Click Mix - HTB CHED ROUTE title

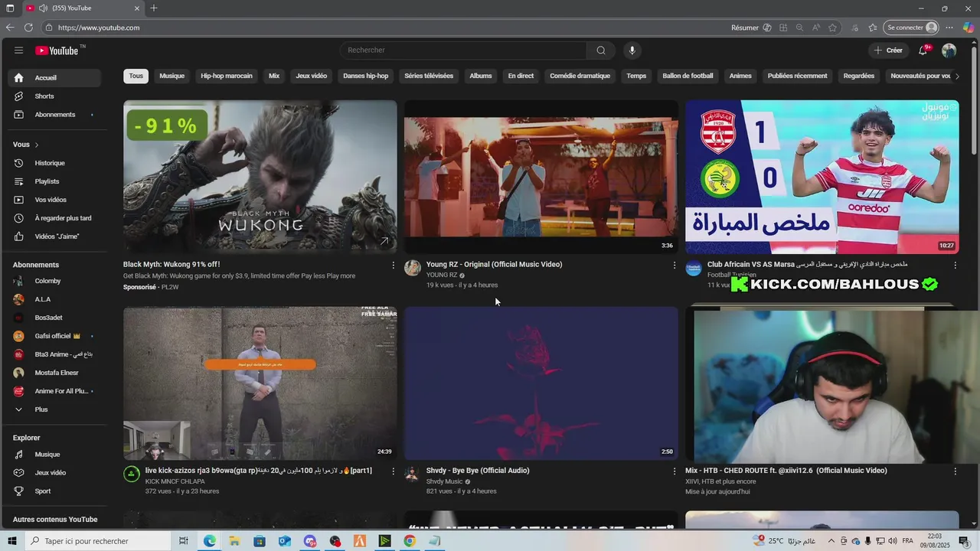click(786, 471)
